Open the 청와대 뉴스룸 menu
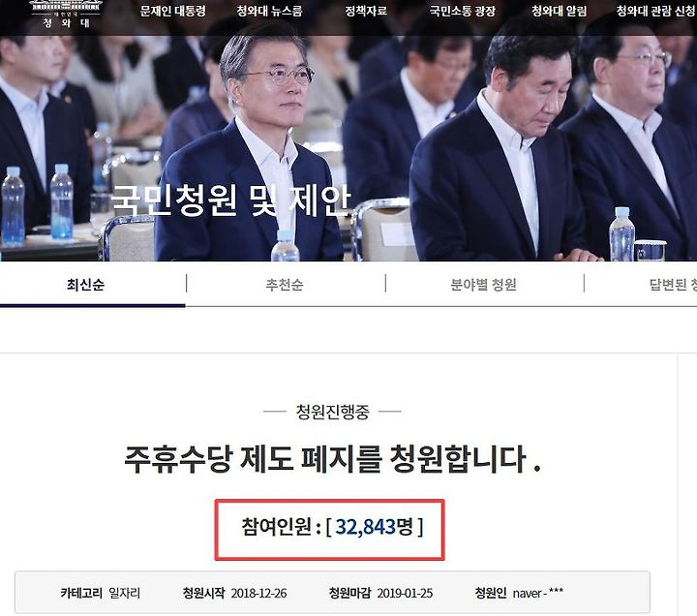Image resolution: width=697 pixels, height=616 pixels. pos(269,11)
